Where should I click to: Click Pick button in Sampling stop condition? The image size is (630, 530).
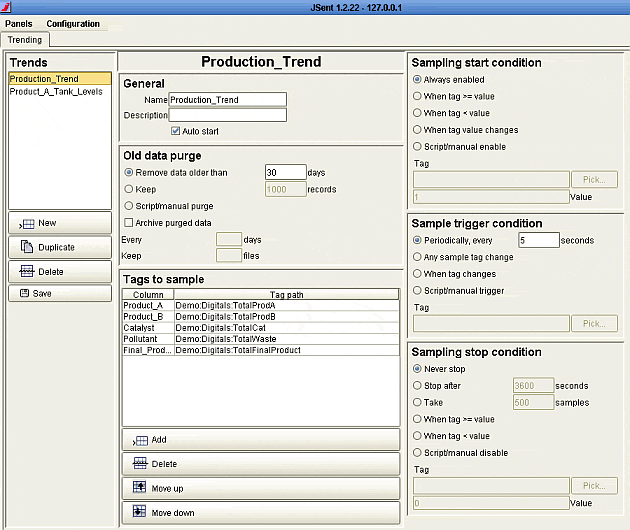tap(594, 486)
